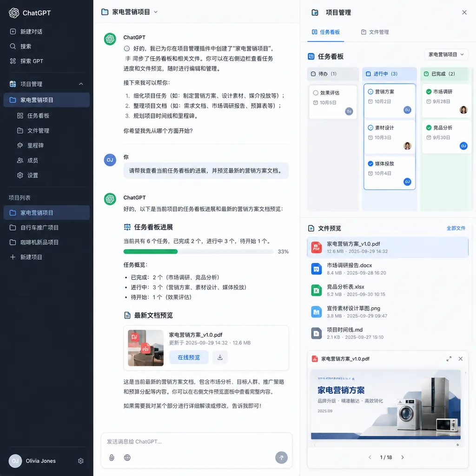The height and width of the screenshot is (476, 476).
Task: Collapse the 项目管理 sidebar section
Action: 81,84
